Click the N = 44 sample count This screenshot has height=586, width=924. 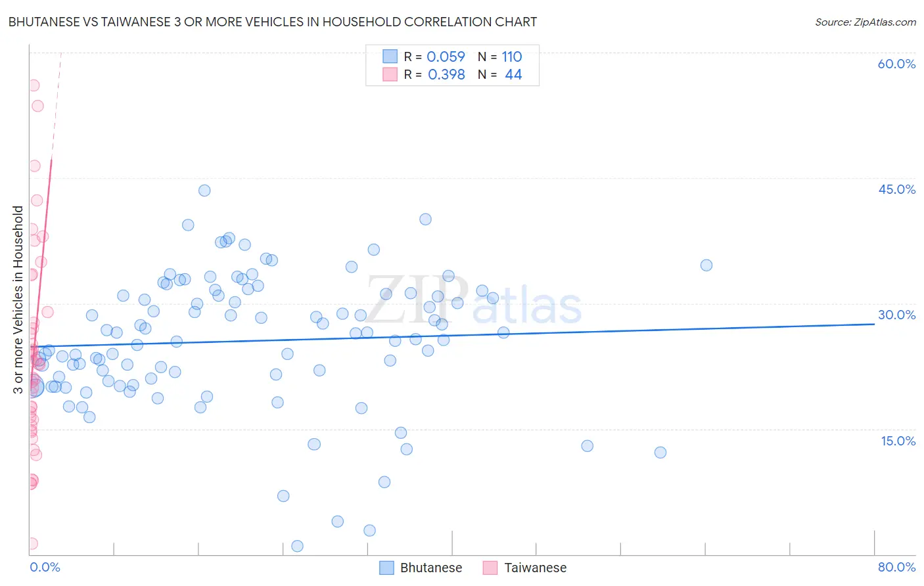point(500,74)
